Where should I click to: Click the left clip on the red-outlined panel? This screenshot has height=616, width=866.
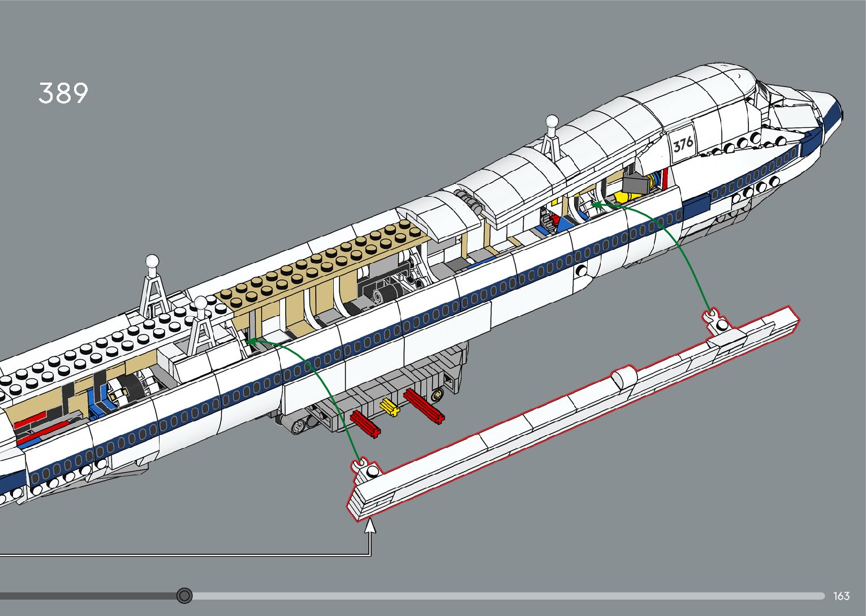[359, 466]
